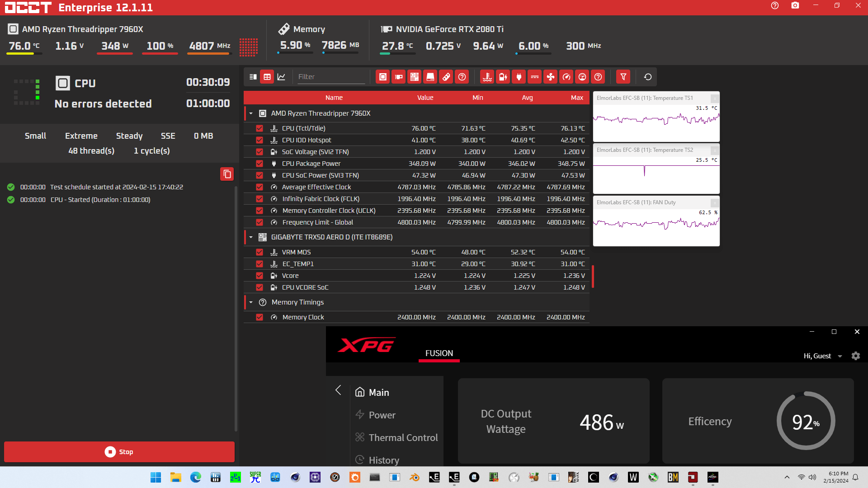This screenshot has height=488, width=868.
Task: Toggle GPU sensors filter icon
Action: pyautogui.click(x=399, y=77)
